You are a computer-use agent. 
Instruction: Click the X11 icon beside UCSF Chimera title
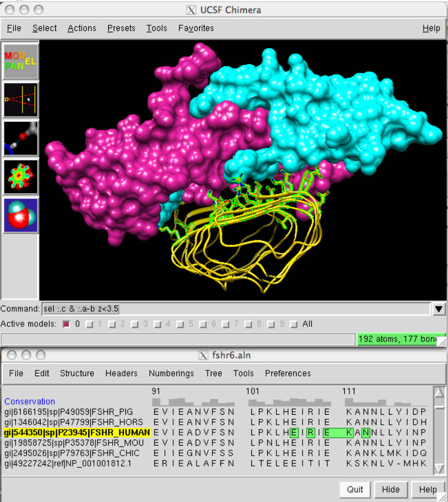tap(191, 10)
